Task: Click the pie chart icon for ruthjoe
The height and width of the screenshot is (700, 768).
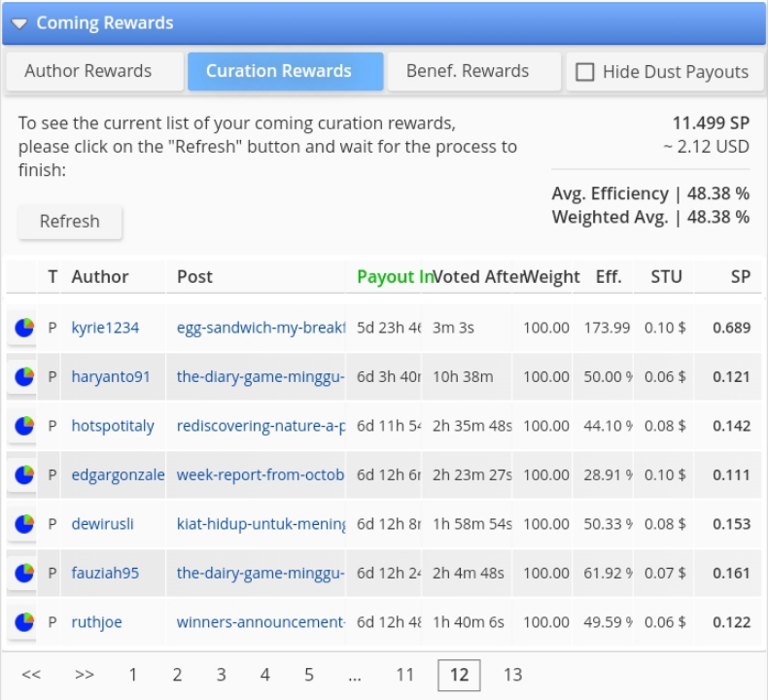Action: tap(24, 622)
